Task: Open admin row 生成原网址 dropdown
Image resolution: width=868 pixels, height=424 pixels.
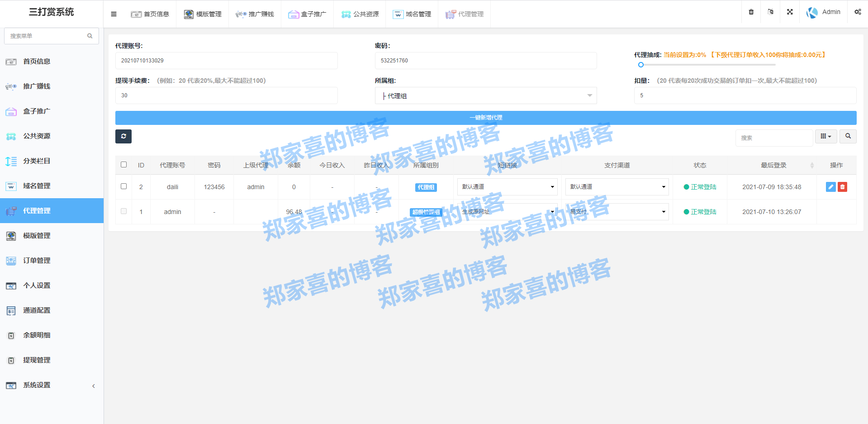Action: coord(508,212)
